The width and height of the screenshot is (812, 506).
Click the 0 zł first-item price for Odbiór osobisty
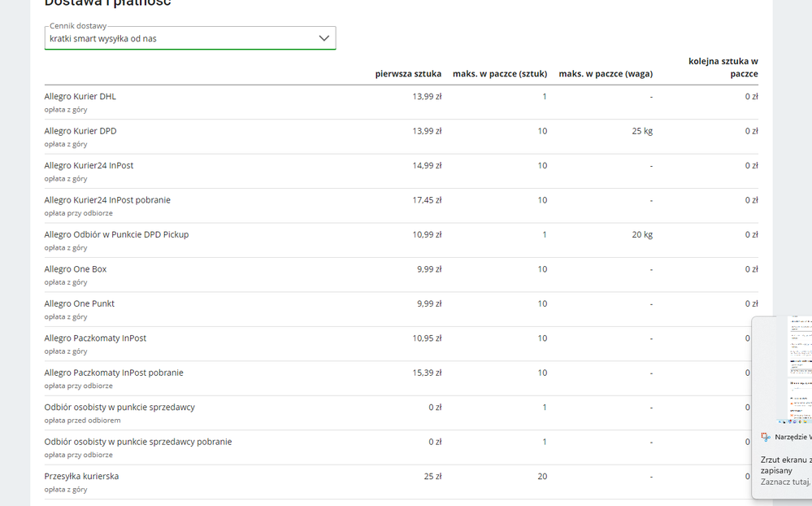[435, 407]
